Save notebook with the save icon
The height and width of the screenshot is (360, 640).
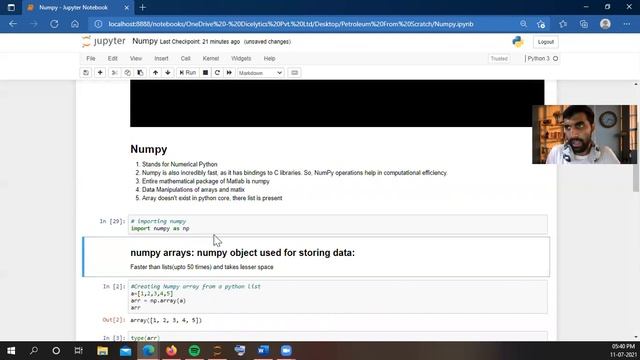pyautogui.click(x=86, y=73)
